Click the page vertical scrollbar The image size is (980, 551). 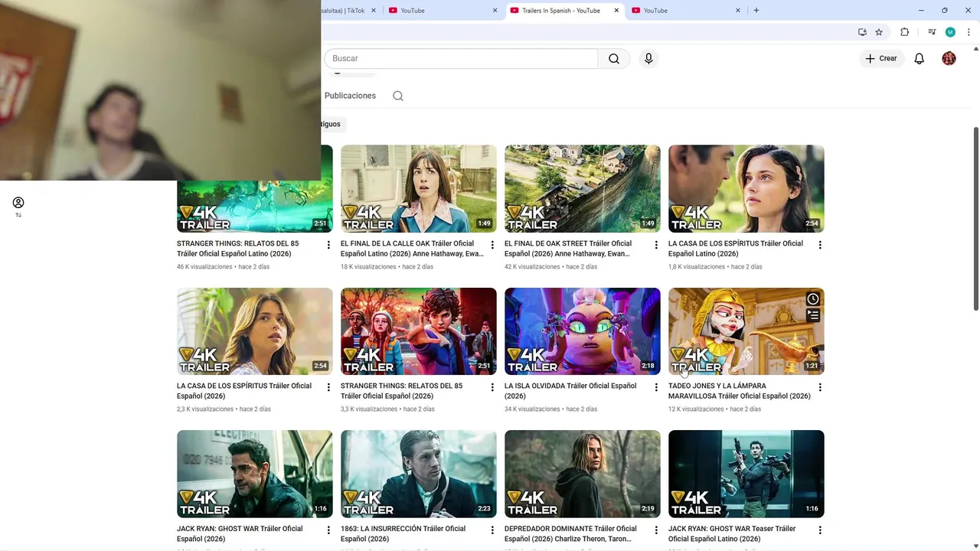(975, 218)
